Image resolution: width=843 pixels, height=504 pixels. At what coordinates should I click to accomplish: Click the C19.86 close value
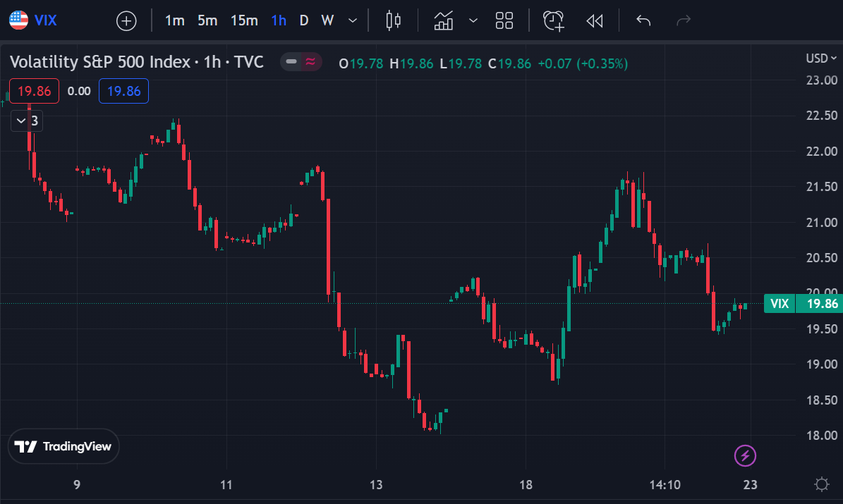(x=509, y=64)
